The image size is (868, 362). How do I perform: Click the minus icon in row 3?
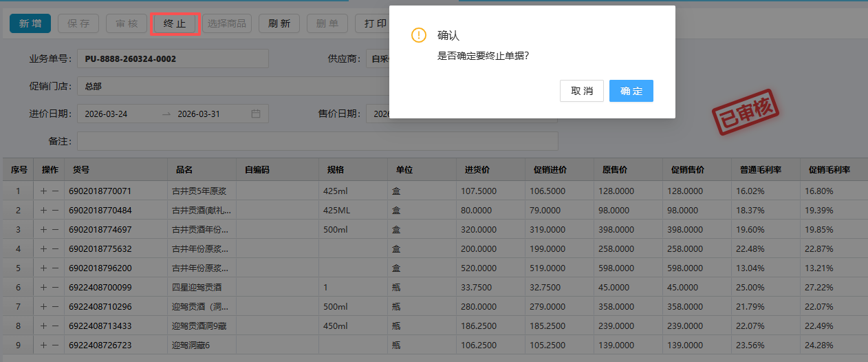click(55, 229)
